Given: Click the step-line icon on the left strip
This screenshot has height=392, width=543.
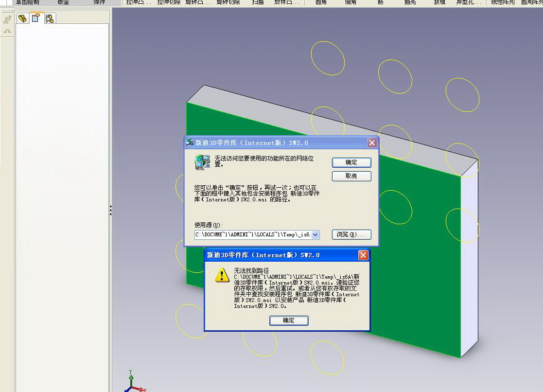Looking at the screenshot, I should point(7,31).
